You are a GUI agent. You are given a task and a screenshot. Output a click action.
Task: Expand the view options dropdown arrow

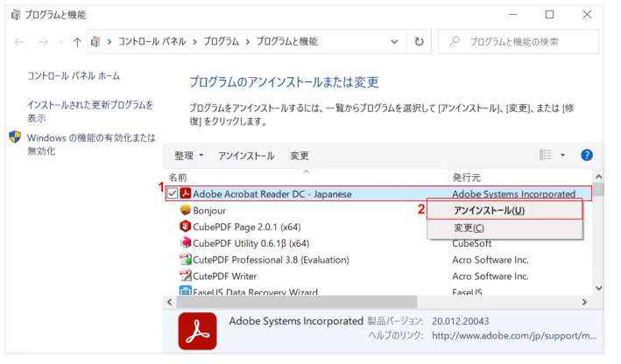coord(562,156)
